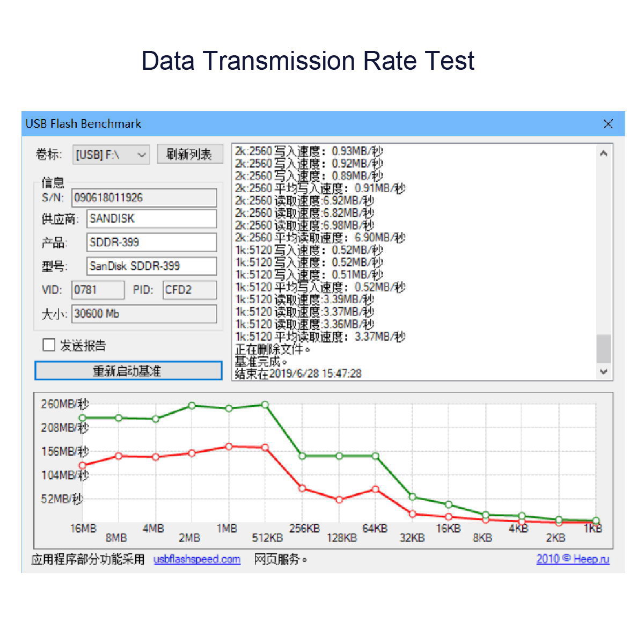Click the SDDR-399 product field
Viewport: 644px width, 644px height.
151,243
